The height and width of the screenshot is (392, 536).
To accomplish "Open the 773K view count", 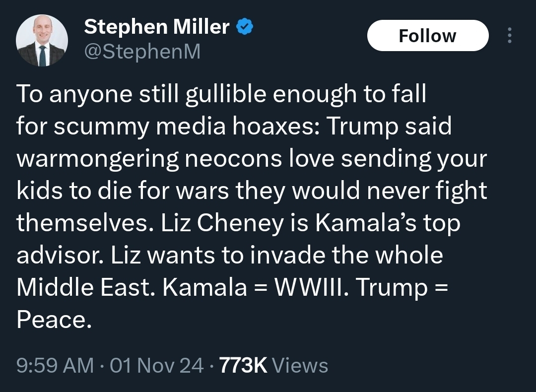I will point(243,366).
